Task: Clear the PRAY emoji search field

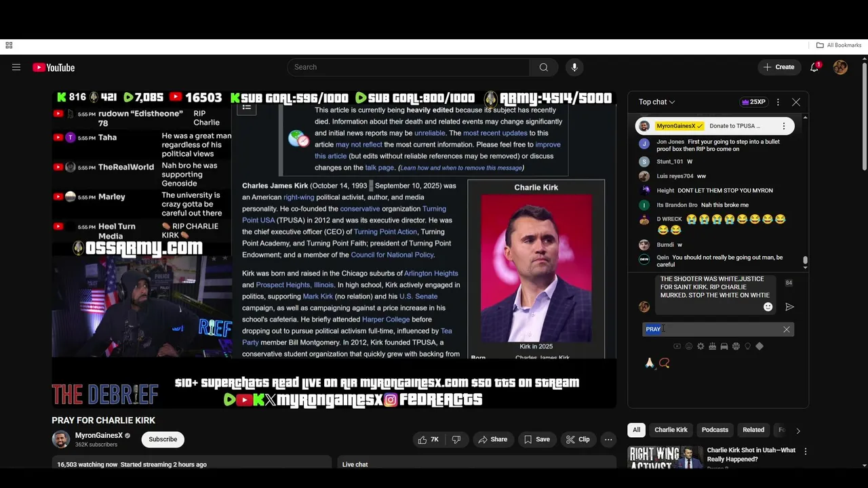Action: (x=787, y=329)
